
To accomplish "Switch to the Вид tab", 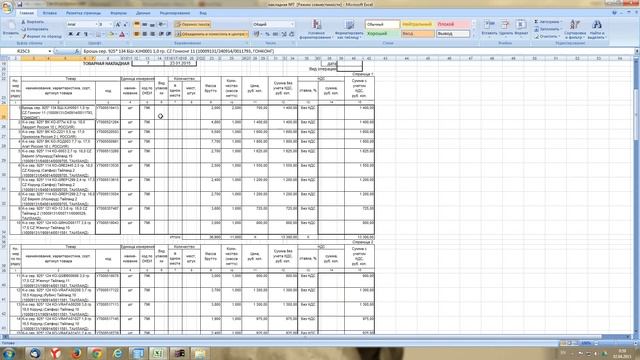I will coord(203,13).
